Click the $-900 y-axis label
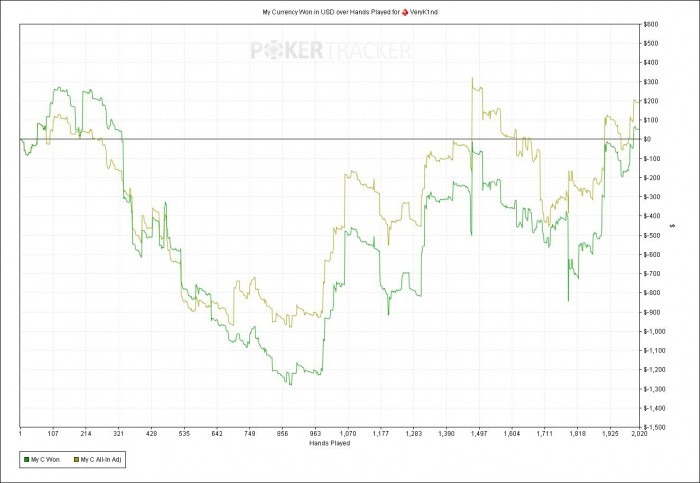700x483 pixels. click(651, 312)
